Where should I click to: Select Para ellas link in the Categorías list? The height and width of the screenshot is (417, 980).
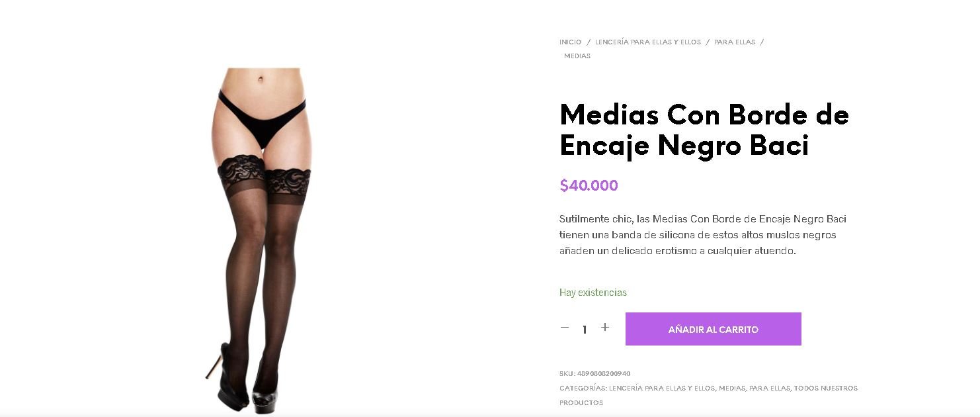click(x=770, y=389)
